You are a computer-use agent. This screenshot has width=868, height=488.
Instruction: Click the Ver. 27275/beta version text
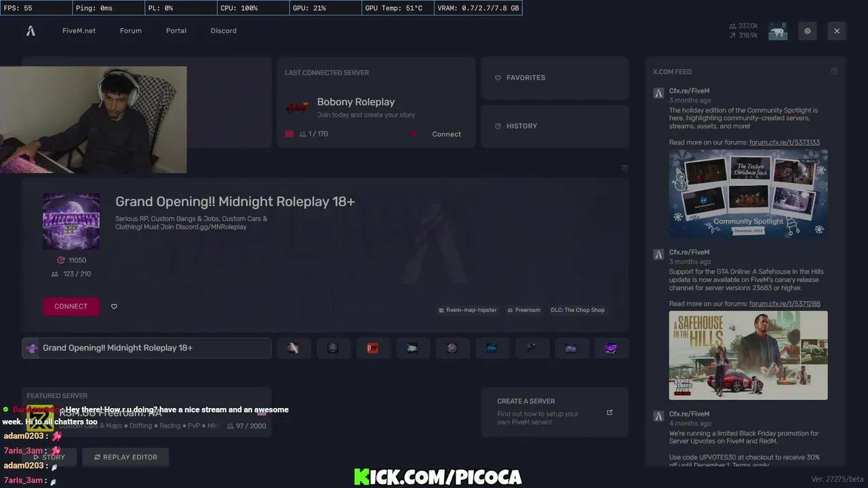point(837,479)
